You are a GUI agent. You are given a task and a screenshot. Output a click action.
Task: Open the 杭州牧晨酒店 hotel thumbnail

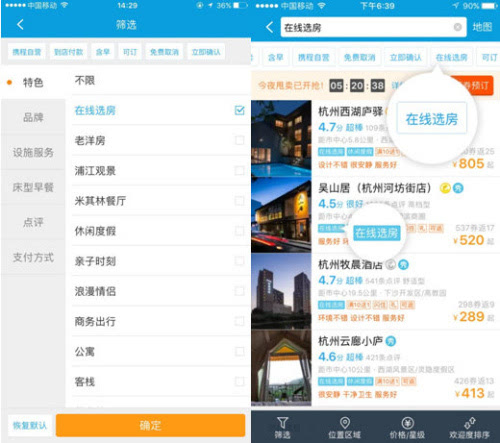point(281,291)
